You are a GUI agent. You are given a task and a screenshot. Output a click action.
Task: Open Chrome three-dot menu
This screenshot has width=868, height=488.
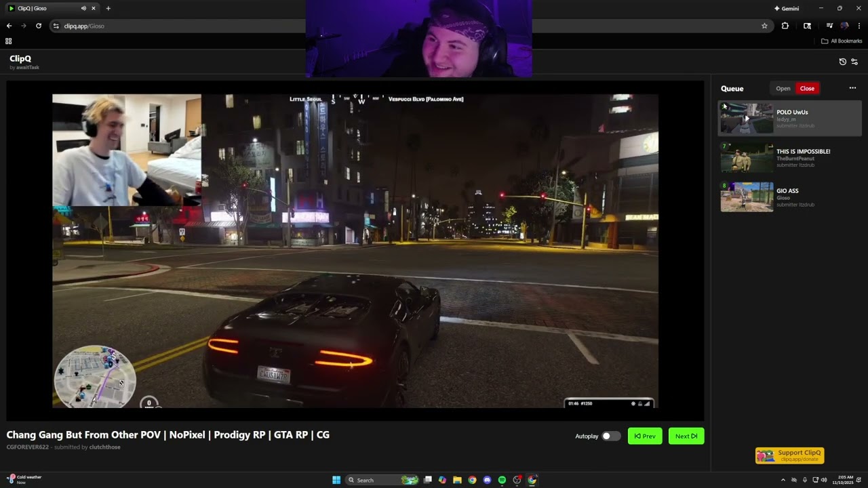[859, 26]
